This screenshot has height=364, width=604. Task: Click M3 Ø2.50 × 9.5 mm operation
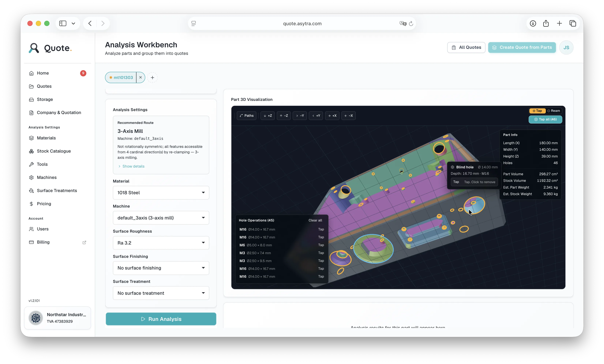coord(281,261)
